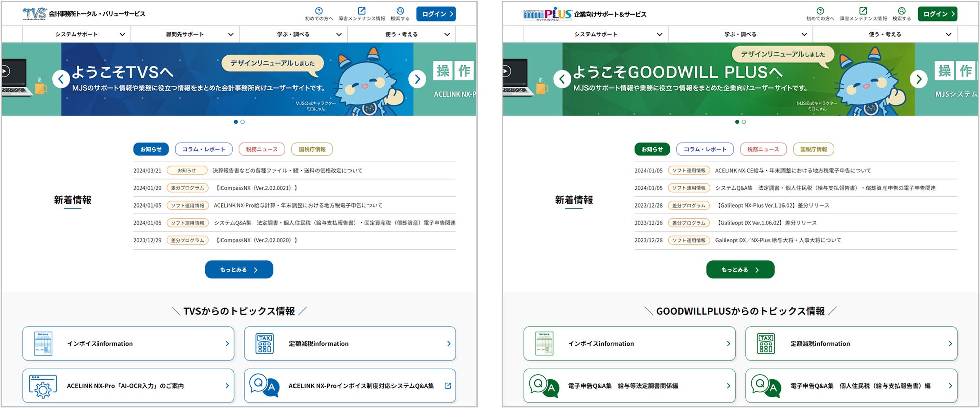Expand 使う・考える menu on GOODWILL PLUS site
This screenshot has height=408, width=980.
click(885, 34)
